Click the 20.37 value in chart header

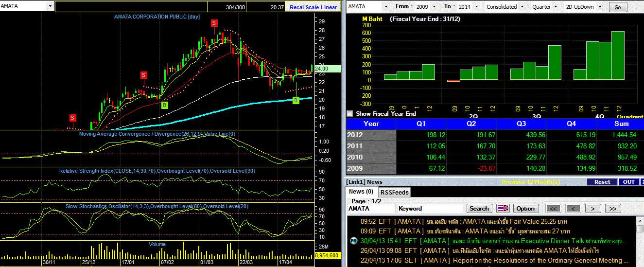(x=277, y=7)
